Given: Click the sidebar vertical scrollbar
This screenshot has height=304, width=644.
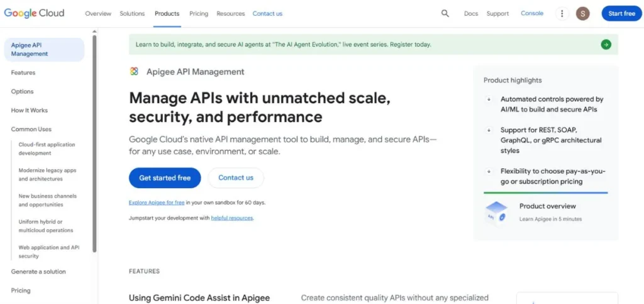Looking at the screenshot, I should click(x=94, y=143).
